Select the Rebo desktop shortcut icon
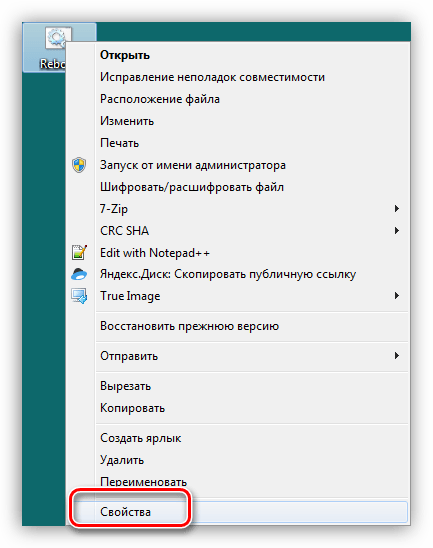 [x=58, y=38]
